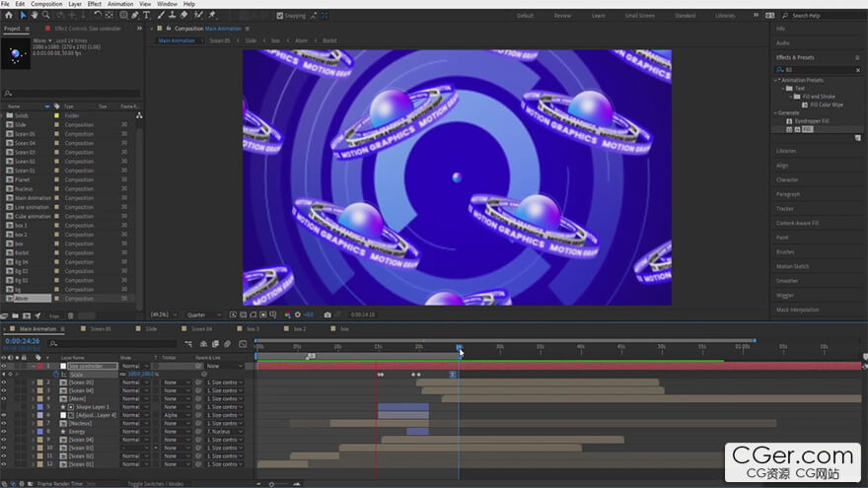Switch to the Small Screen workspace
This screenshot has height=488, width=868.
tap(639, 16)
